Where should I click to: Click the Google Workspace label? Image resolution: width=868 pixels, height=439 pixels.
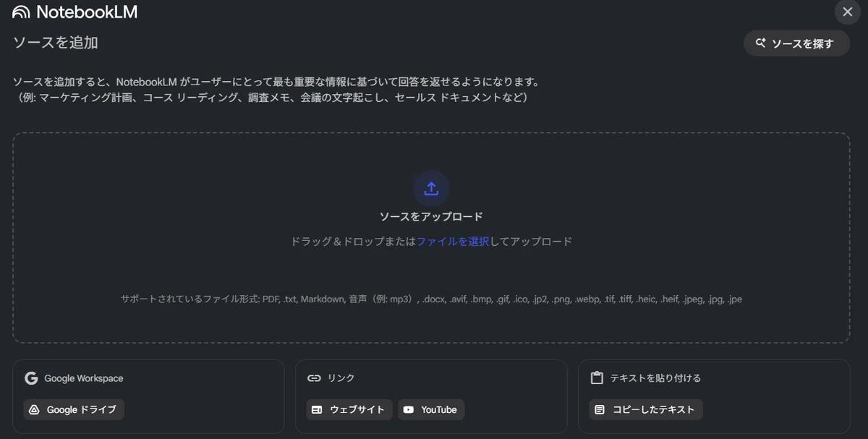pyautogui.click(x=84, y=378)
